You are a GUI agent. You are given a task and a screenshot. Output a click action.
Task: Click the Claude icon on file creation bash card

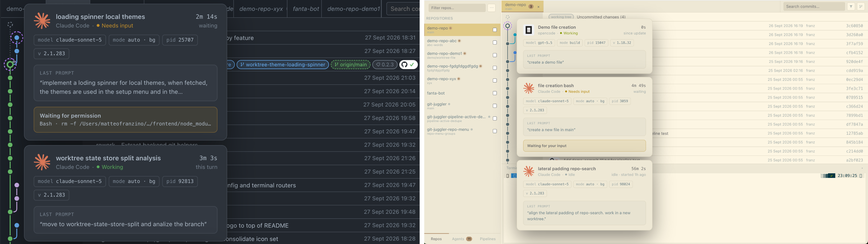tap(529, 88)
